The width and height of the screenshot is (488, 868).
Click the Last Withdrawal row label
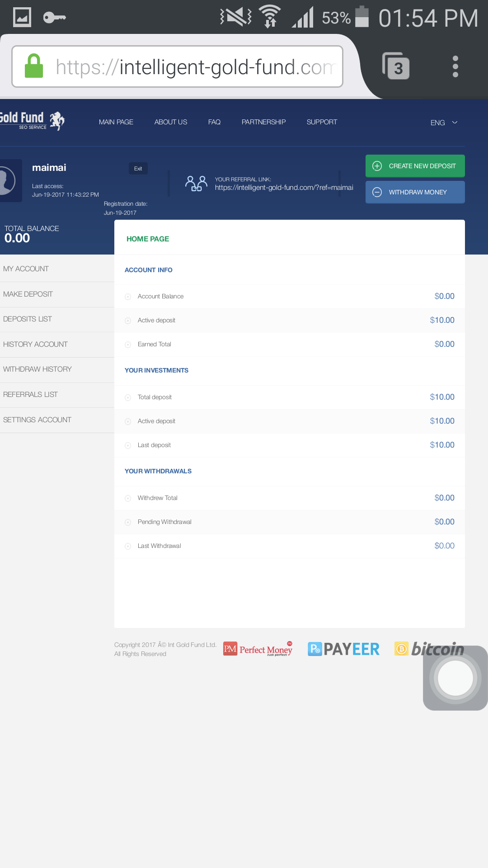click(159, 546)
